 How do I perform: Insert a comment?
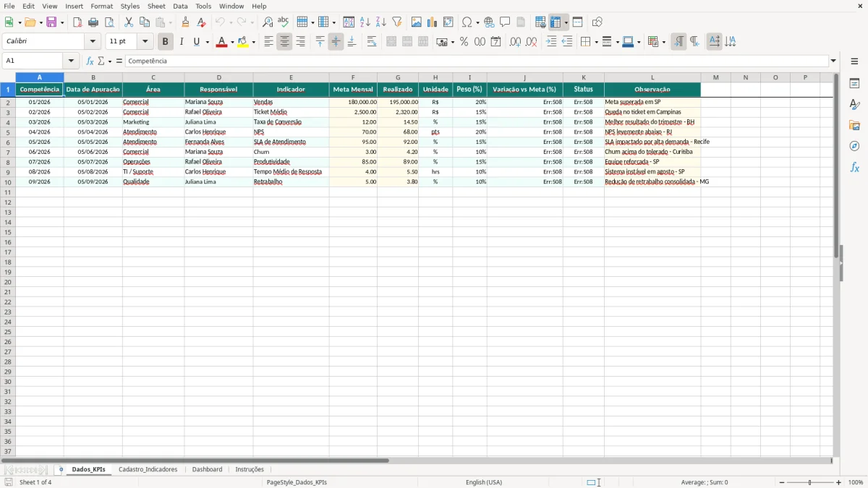505,22
